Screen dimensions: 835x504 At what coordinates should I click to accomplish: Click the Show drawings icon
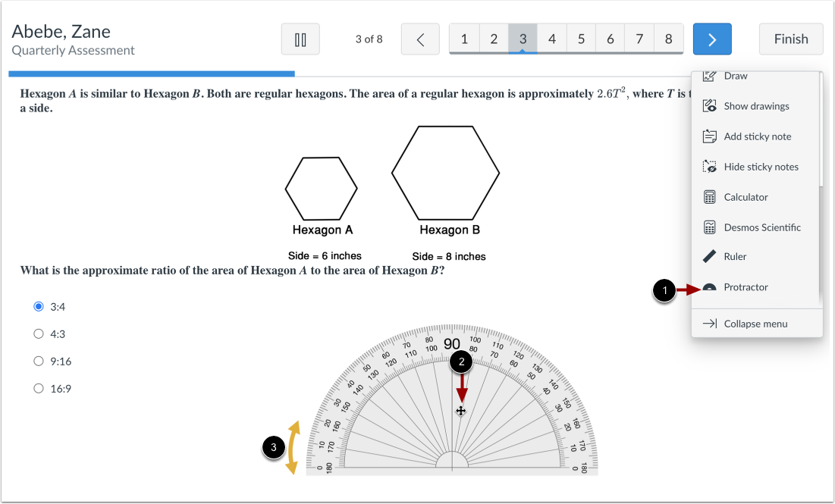tap(709, 105)
